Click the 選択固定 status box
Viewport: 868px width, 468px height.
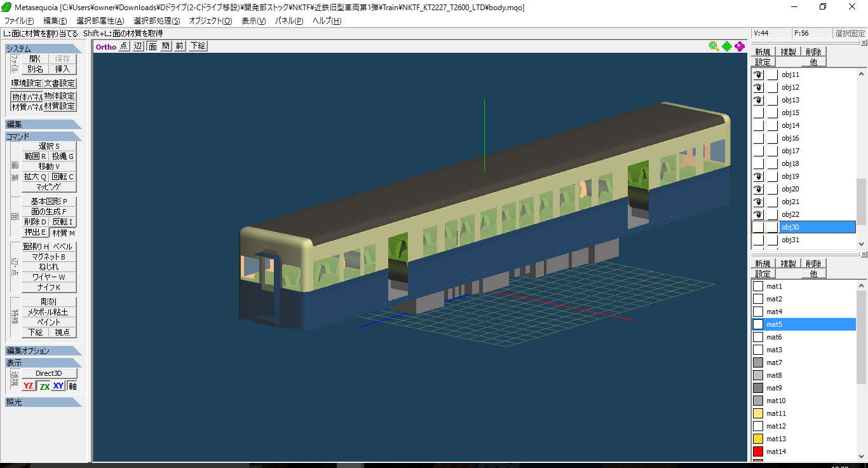click(x=850, y=33)
